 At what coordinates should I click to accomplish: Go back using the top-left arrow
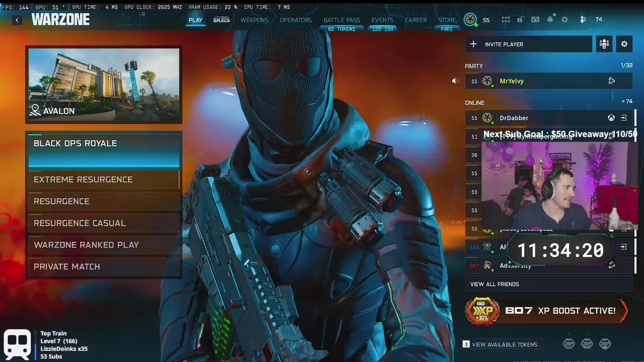(x=17, y=20)
